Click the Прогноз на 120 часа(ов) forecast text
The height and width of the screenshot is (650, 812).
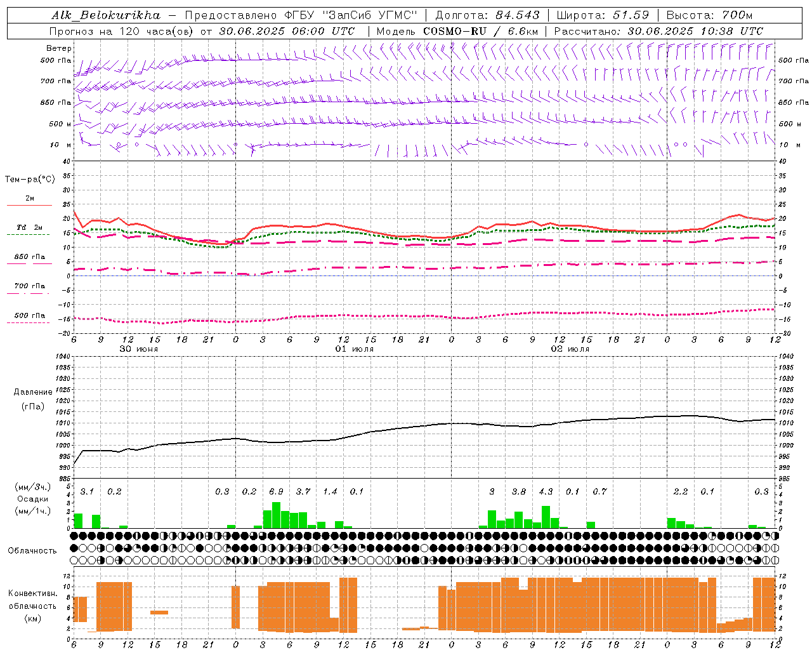[x=122, y=31]
